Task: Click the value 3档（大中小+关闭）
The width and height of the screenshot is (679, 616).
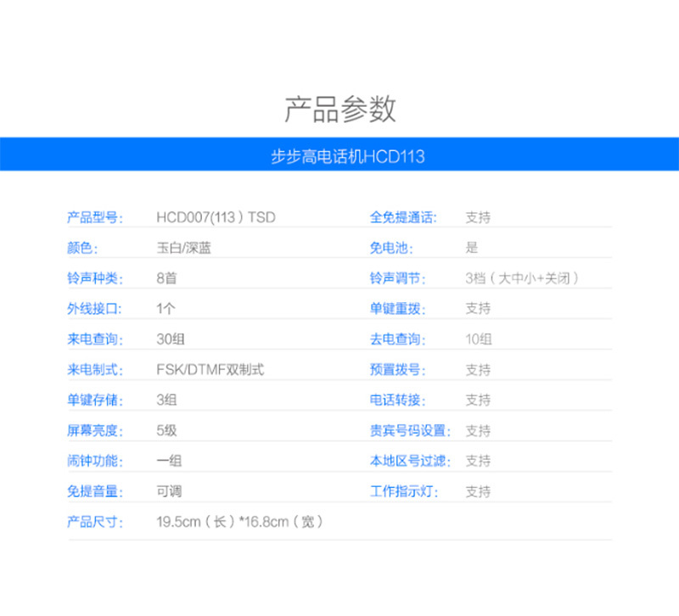Action: coord(522,278)
